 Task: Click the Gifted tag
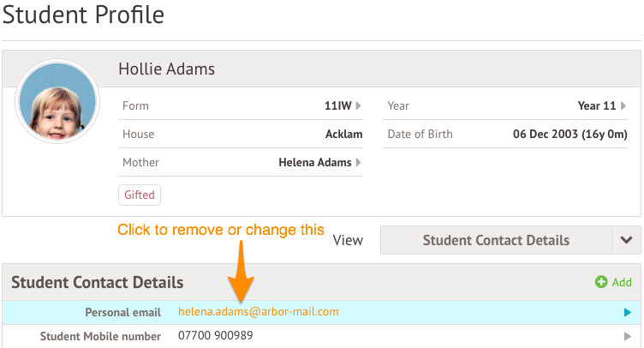pyautogui.click(x=140, y=195)
